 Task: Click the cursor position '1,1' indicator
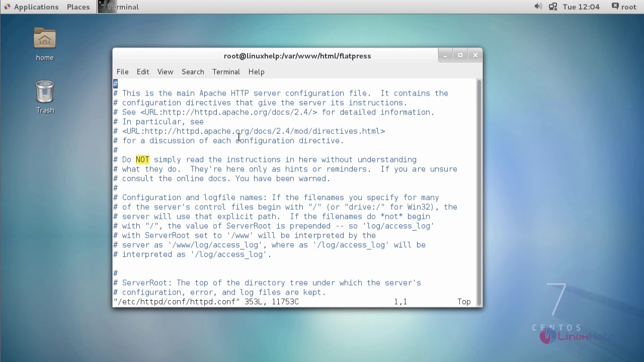pos(400,302)
